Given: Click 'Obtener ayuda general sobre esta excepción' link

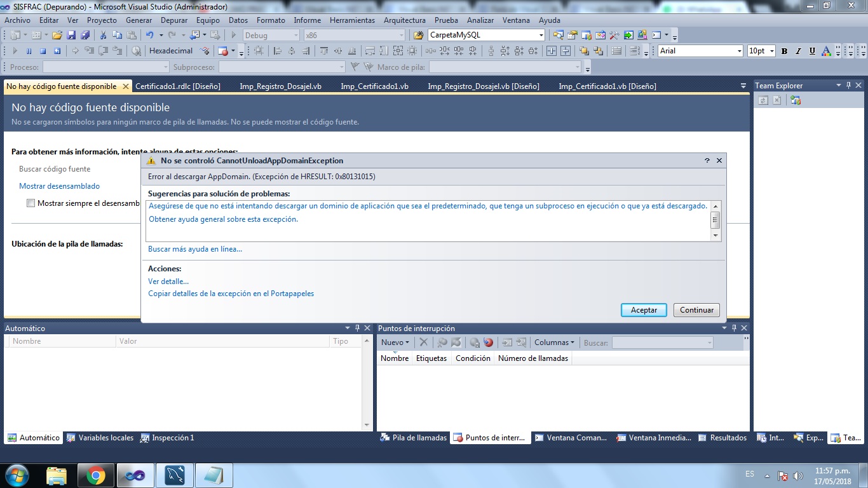Looking at the screenshot, I should [223, 219].
